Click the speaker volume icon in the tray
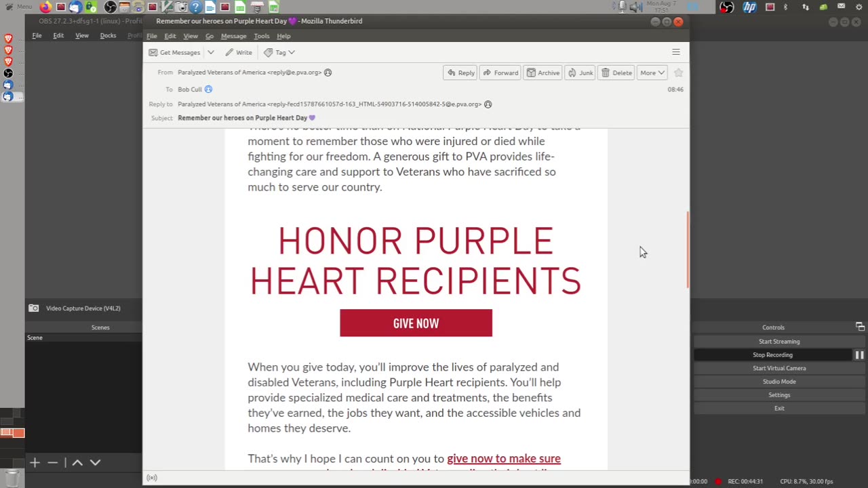868x488 pixels. (635, 7)
